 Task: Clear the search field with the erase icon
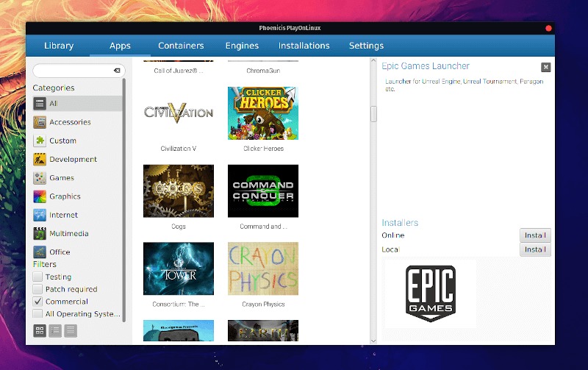117,71
